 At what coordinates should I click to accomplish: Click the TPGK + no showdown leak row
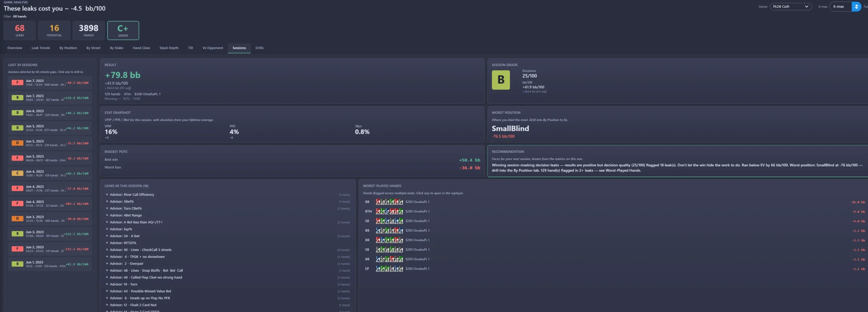click(228, 257)
